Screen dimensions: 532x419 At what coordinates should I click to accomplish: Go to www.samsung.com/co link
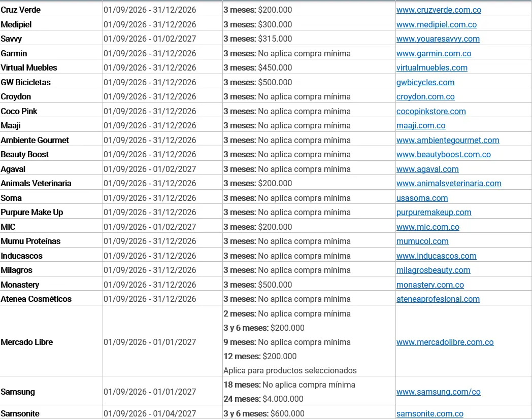(438, 392)
